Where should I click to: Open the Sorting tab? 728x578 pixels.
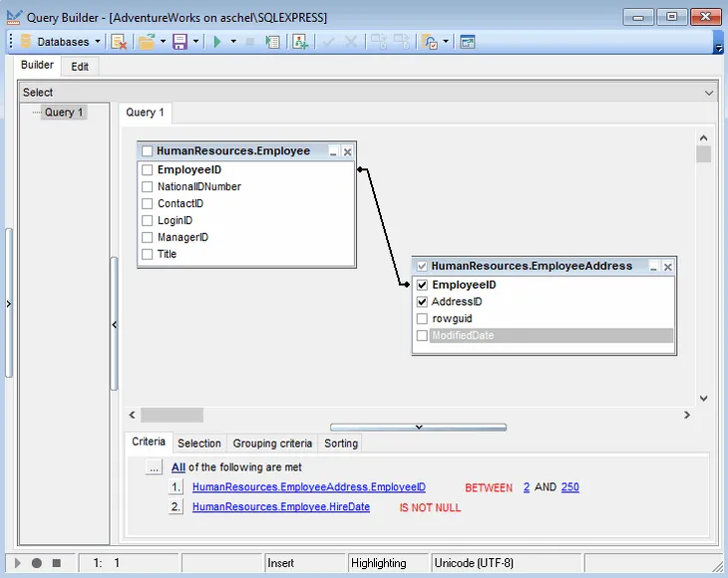click(341, 443)
